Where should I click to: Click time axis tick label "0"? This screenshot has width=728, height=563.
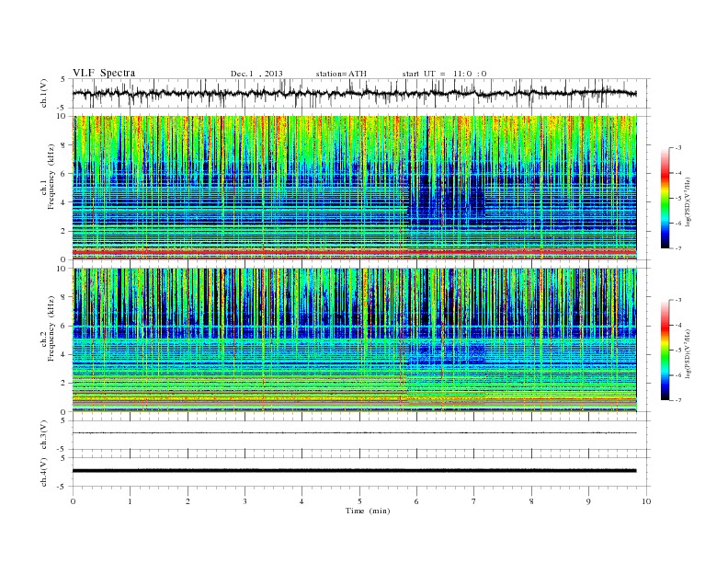[x=73, y=501]
